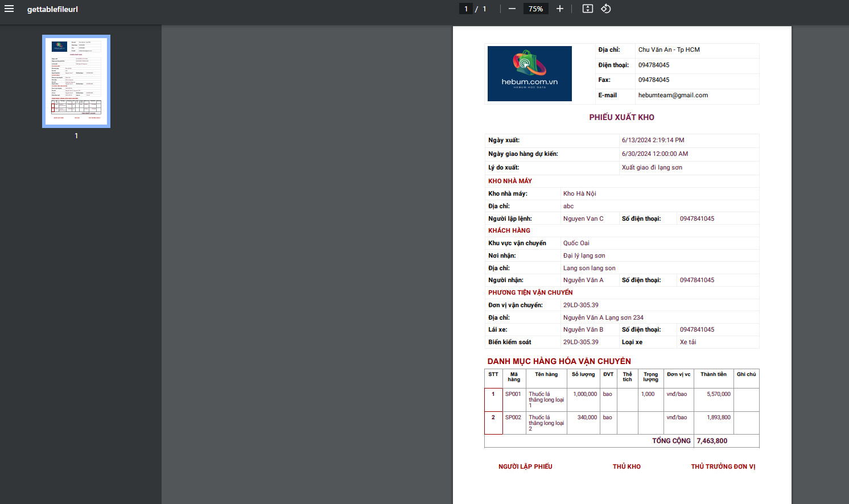Click the THỦ KHO signature label
The width and height of the screenshot is (849, 504).
tap(627, 466)
